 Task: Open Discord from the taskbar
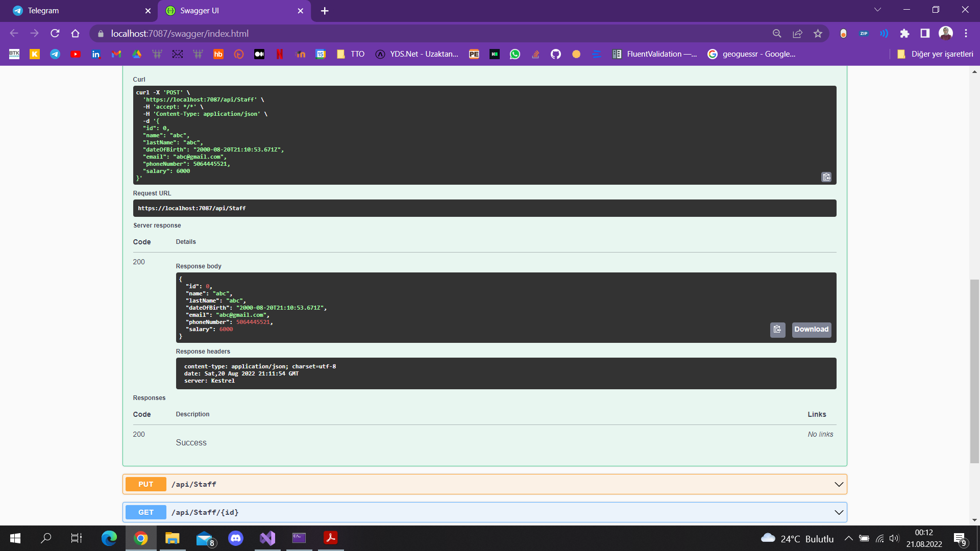(x=236, y=538)
